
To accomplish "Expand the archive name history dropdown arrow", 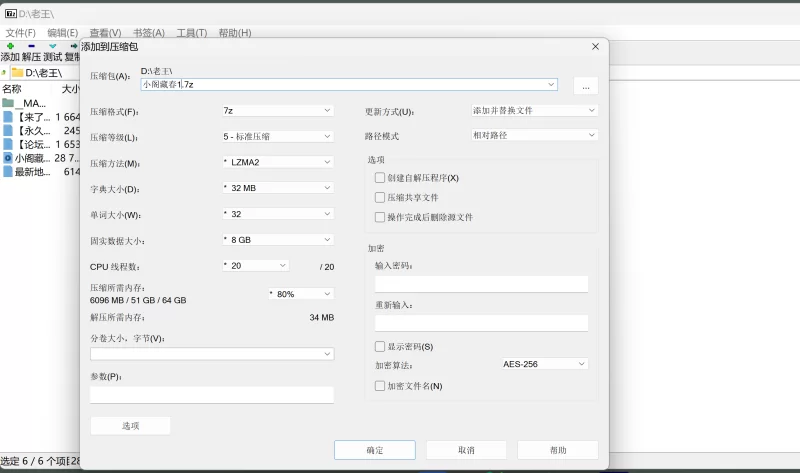I will pyautogui.click(x=551, y=85).
